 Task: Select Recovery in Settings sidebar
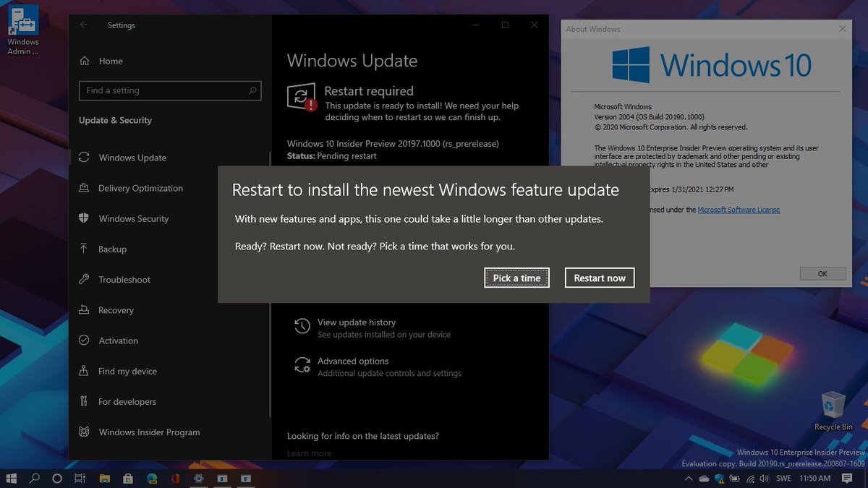click(170, 310)
